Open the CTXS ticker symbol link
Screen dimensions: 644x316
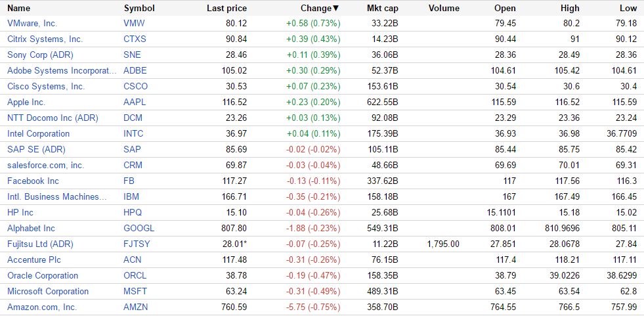click(x=135, y=39)
